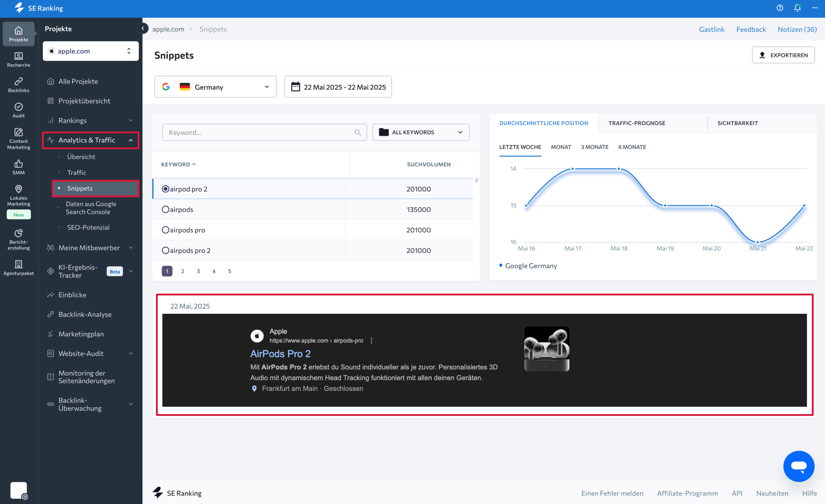This screenshot has width=825, height=504.
Task: Select the 3 Monate range
Action: (595, 147)
